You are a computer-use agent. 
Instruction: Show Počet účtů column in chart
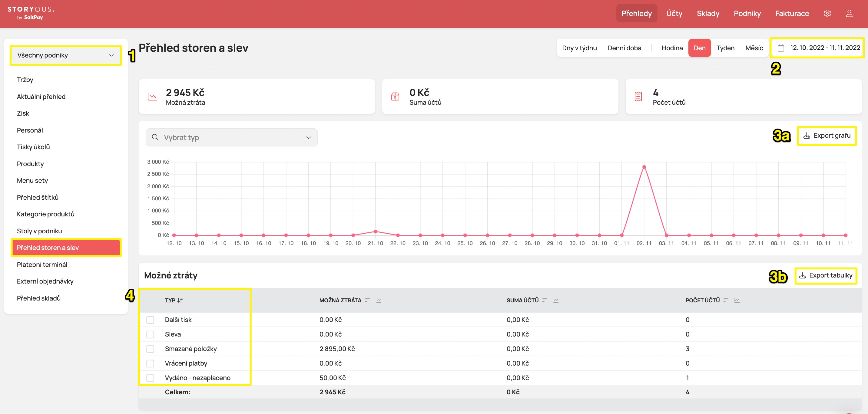(x=737, y=300)
